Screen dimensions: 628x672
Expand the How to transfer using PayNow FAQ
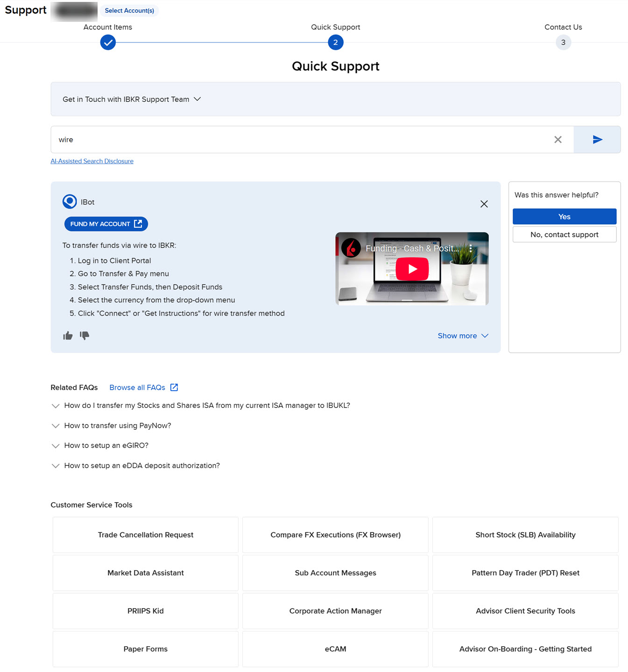point(117,426)
